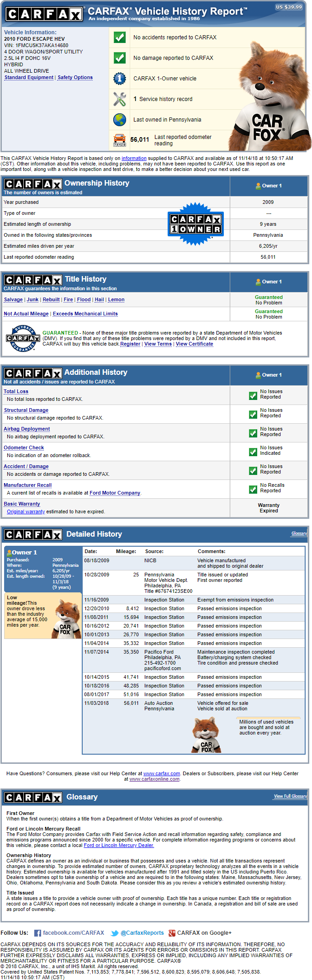Click the Car Fox image near auction note
The height and width of the screenshot is (980, 312).
tap(207, 735)
